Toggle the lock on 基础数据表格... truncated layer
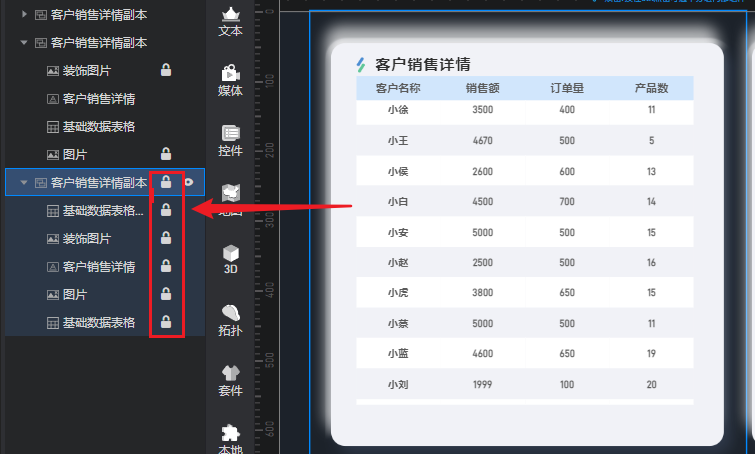This screenshot has width=755, height=454. 166,209
